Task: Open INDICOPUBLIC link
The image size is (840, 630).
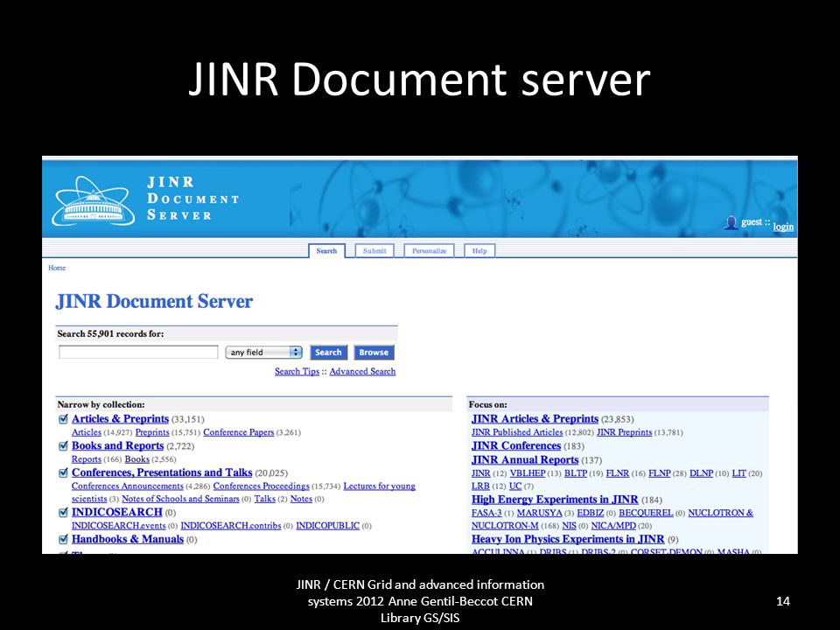Action: tap(328, 526)
